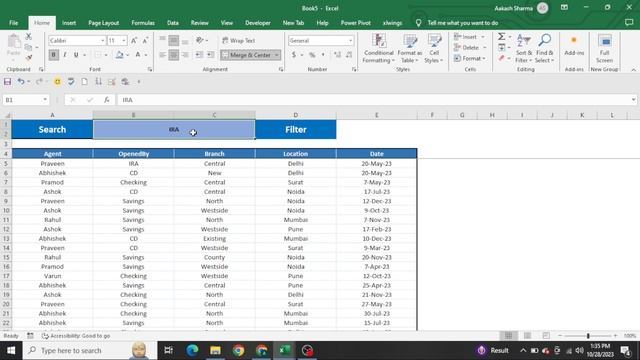Toggle Align Right
Screen dimensions: 640x360
click(x=185, y=55)
